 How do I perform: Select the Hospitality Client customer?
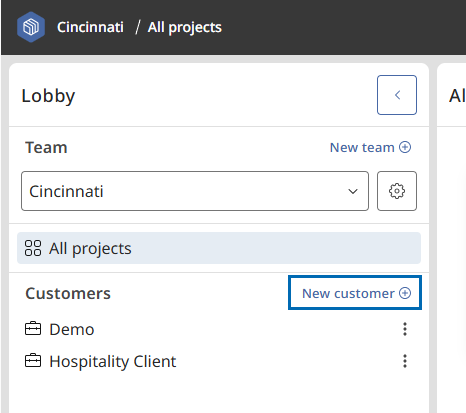click(113, 362)
